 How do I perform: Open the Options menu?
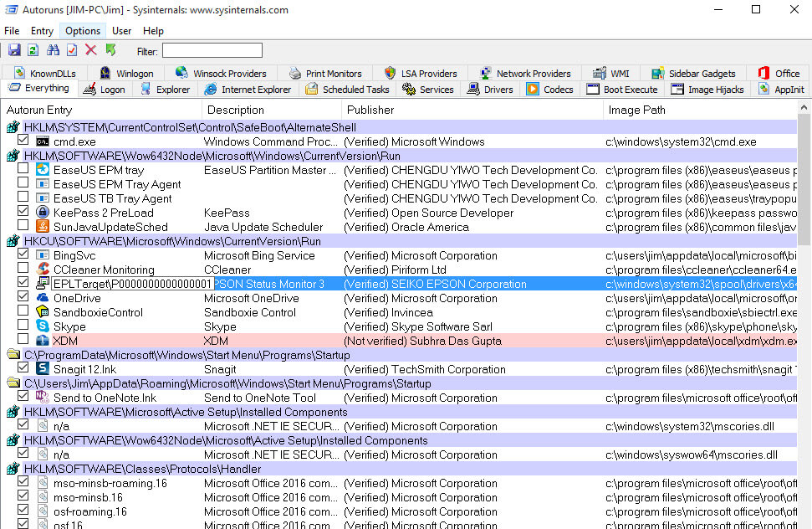tap(83, 31)
